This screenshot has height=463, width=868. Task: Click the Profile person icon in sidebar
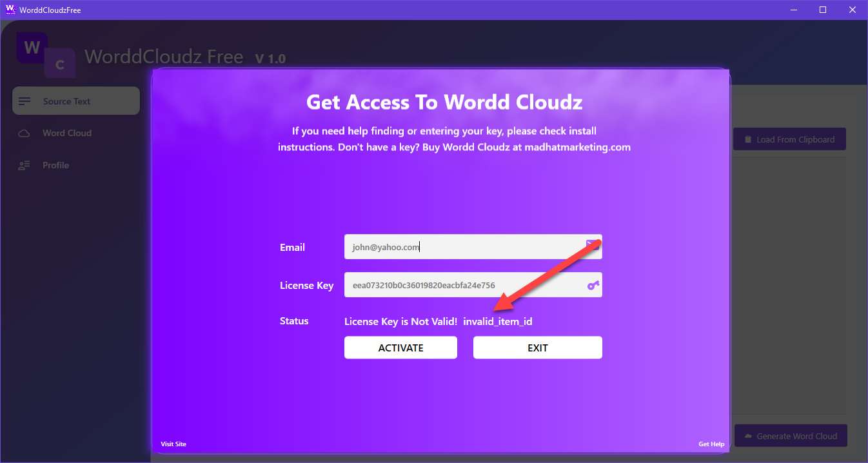24,166
